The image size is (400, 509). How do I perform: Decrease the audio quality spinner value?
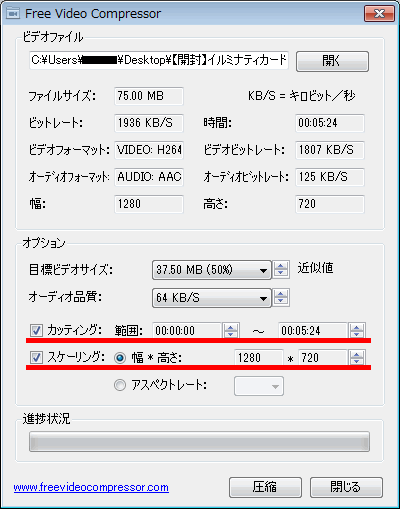[x=281, y=301]
